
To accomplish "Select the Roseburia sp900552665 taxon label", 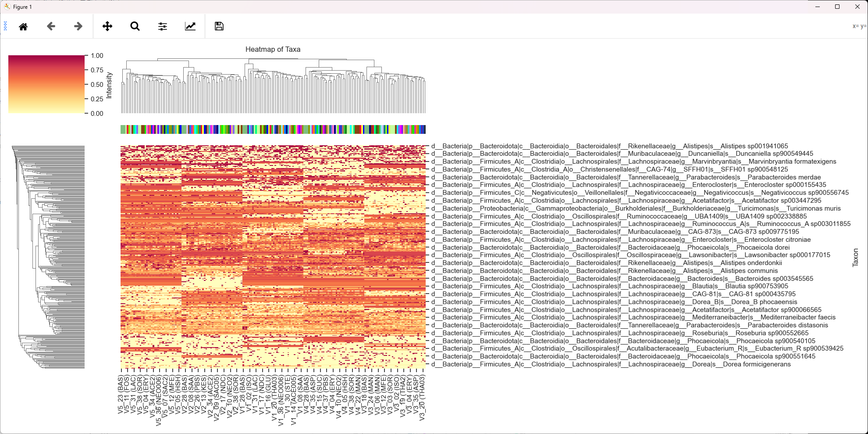I will [620, 333].
